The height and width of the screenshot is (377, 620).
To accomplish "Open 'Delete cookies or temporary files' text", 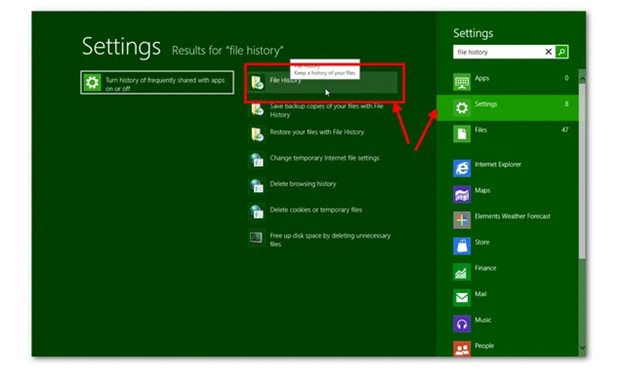I will [x=316, y=210].
